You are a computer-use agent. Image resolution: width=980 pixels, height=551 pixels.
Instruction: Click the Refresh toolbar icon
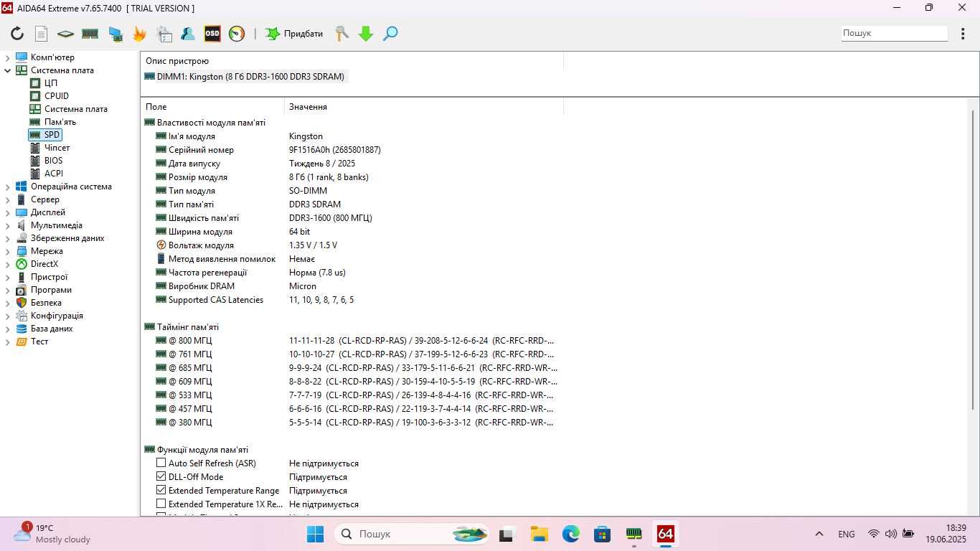pyautogui.click(x=17, y=34)
